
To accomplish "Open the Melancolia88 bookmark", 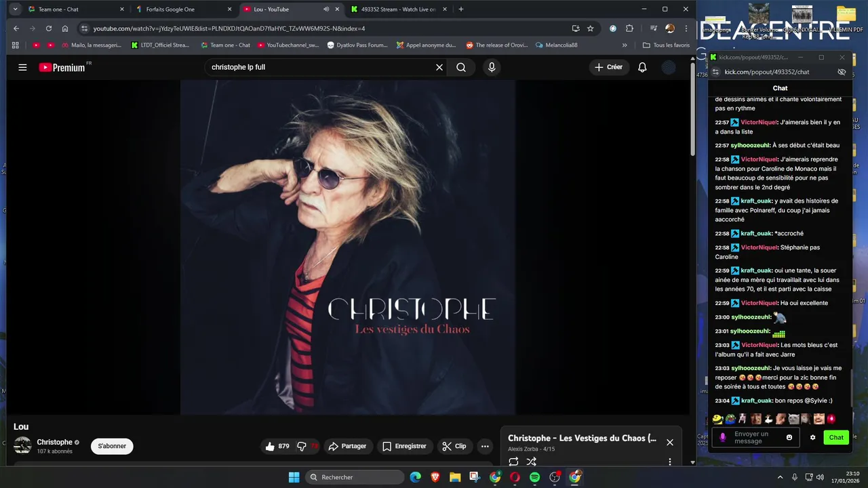I will point(556,45).
